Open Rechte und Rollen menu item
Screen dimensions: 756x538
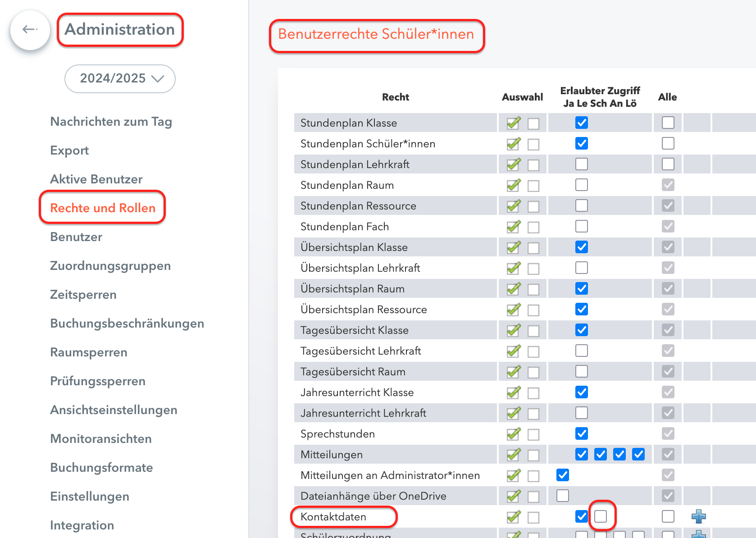click(103, 208)
